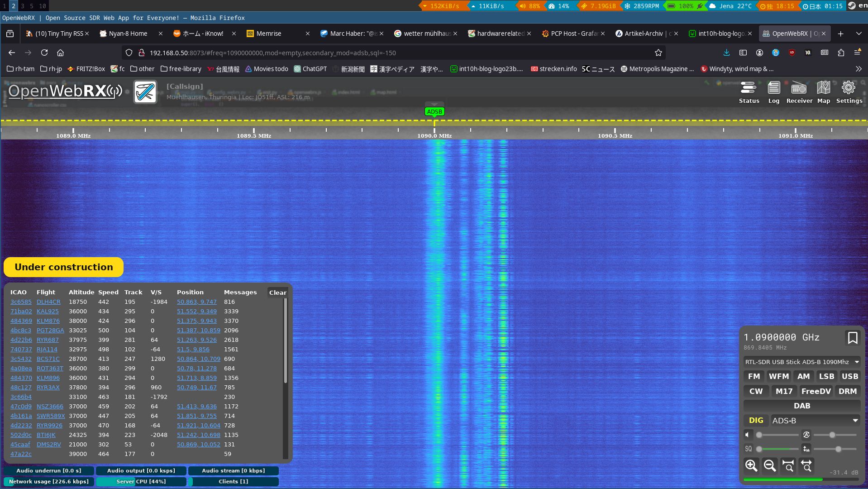Clear the ADS-B aircraft table

(x=277, y=292)
